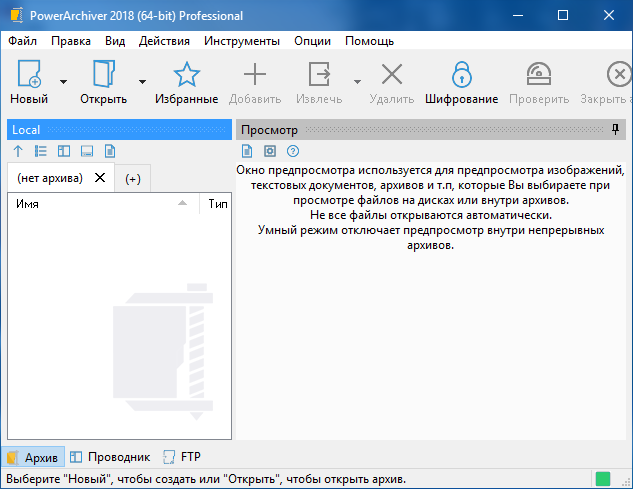The height and width of the screenshot is (489, 633).
Task: Expand the dropdown arrow next to Открыть
Action: point(142,82)
